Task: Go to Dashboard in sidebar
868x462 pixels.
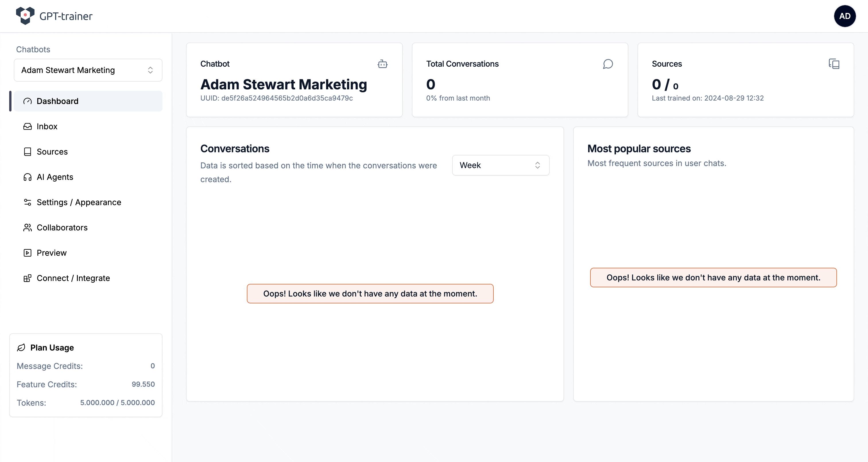Action: [88, 101]
